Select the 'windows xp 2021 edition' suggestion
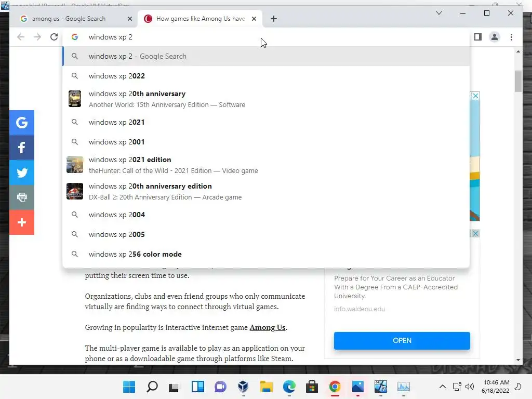The height and width of the screenshot is (399, 532). (x=267, y=165)
